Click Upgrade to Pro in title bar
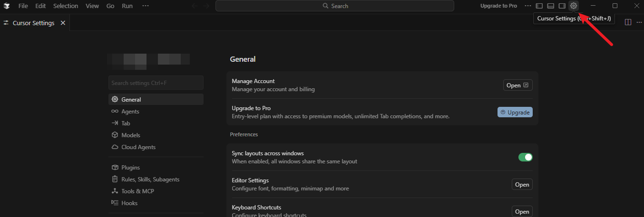Viewport: 644px width, 217px height. [498, 6]
